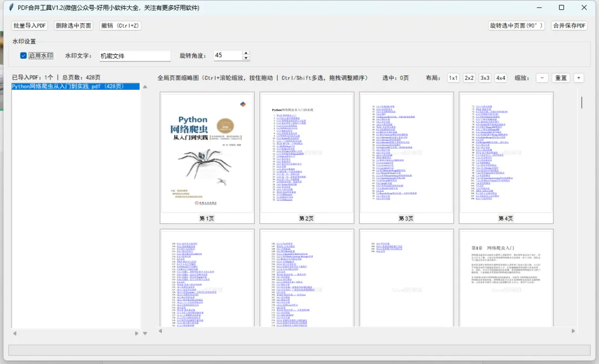Click the PDF list scroll-down arrow
Viewport: 599px width, 364px height.
coord(145,333)
